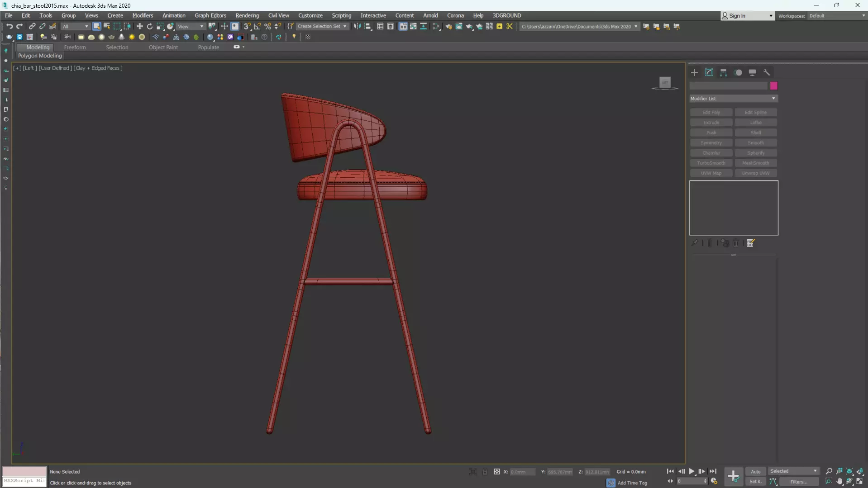Screen dimensions: 868x488
Task: Toggle the Selection Lock padlock
Action: coord(485,472)
